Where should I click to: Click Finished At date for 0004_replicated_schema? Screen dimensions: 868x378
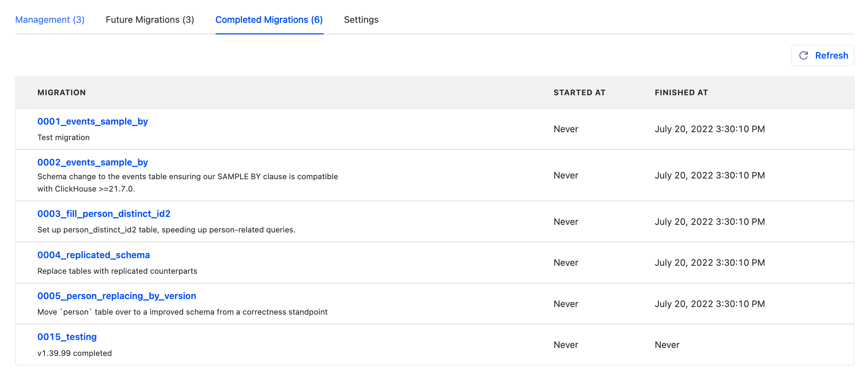point(710,262)
